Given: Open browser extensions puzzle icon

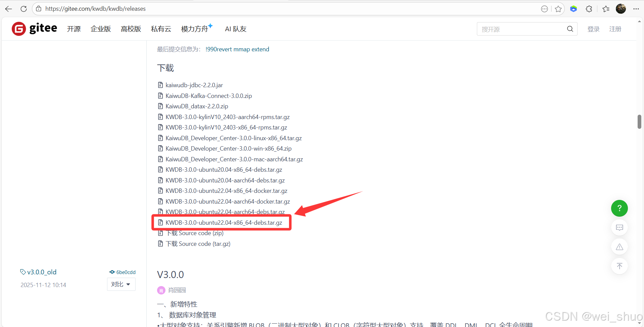Looking at the screenshot, I should tap(589, 9).
